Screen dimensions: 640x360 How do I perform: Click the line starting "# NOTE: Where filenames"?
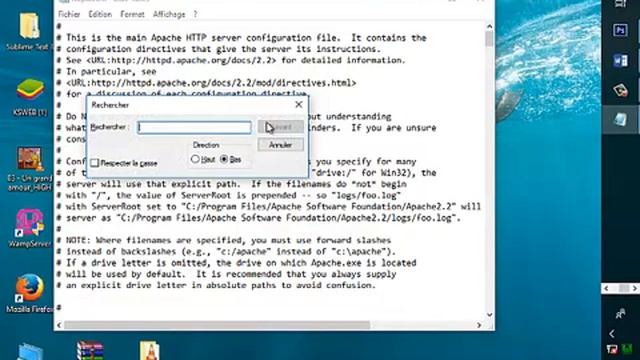(x=224, y=240)
